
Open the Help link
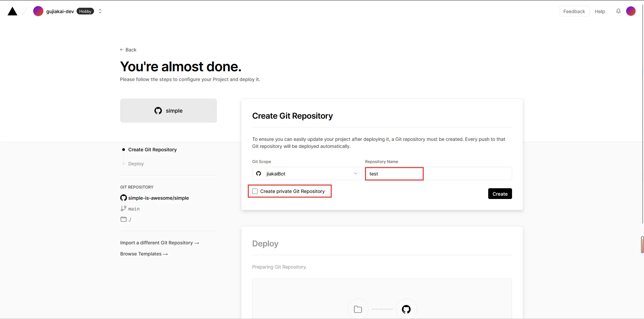[600, 11]
